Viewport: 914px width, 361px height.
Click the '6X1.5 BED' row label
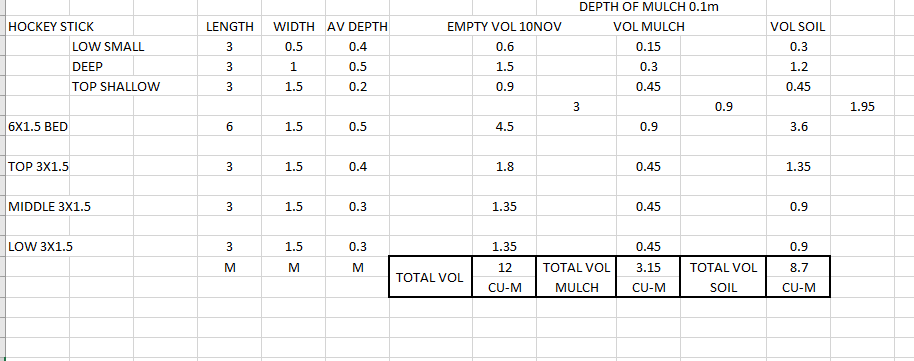tap(38, 127)
